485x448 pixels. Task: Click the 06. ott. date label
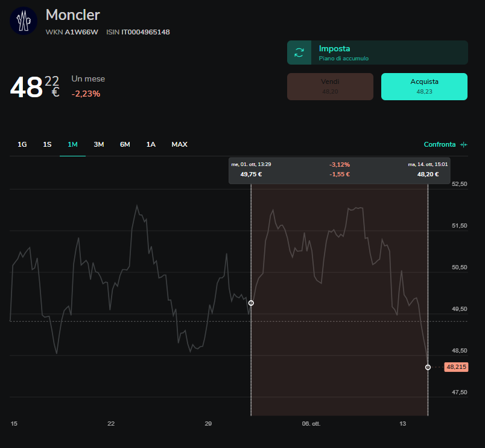(x=311, y=423)
